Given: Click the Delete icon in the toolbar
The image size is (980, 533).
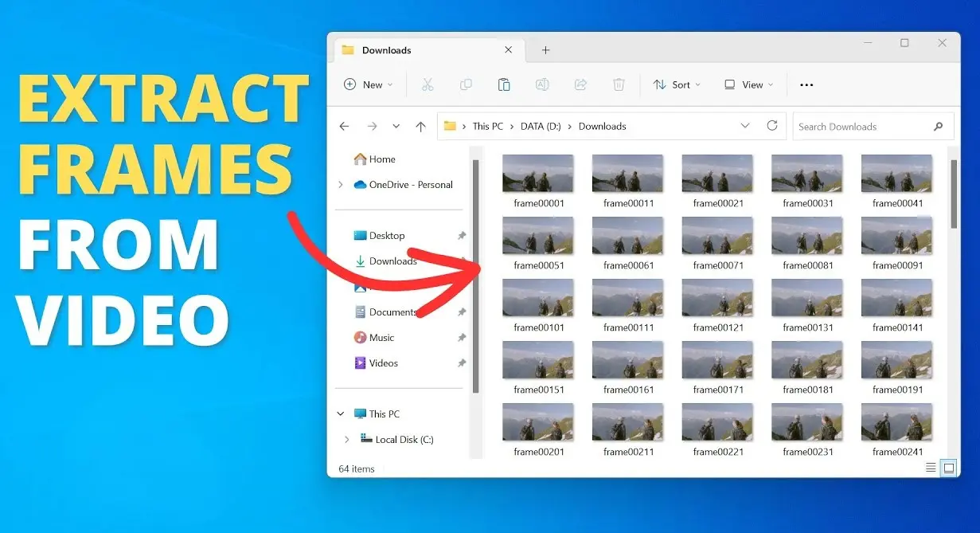Looking at the screenshot, I should click(x=619, y=84).
